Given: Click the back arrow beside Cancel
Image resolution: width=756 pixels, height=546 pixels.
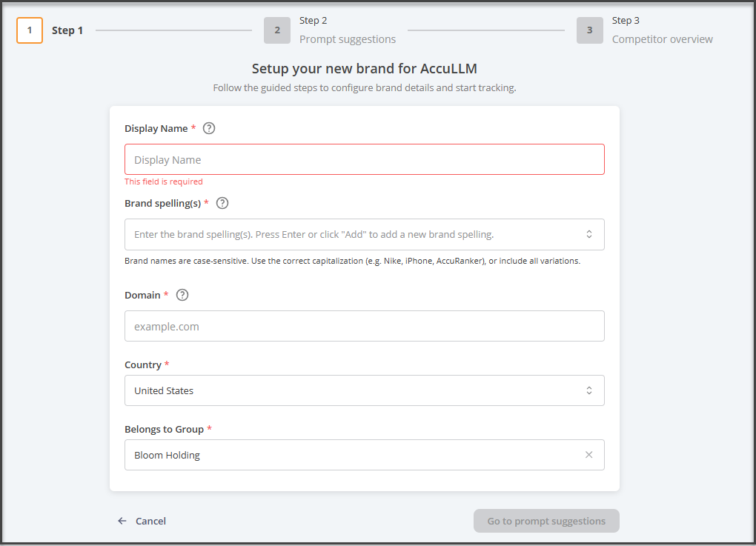Looking at the screenshot, I should click(122, 521).
